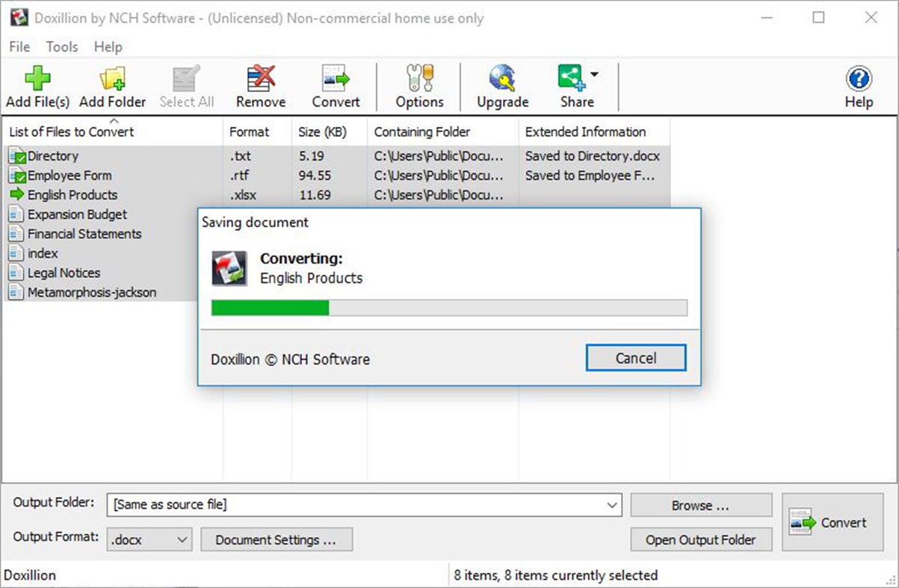The width and height of the screenshot is (899, 588).
Task: Click the Document Settings button
Action: coord(277,539)
